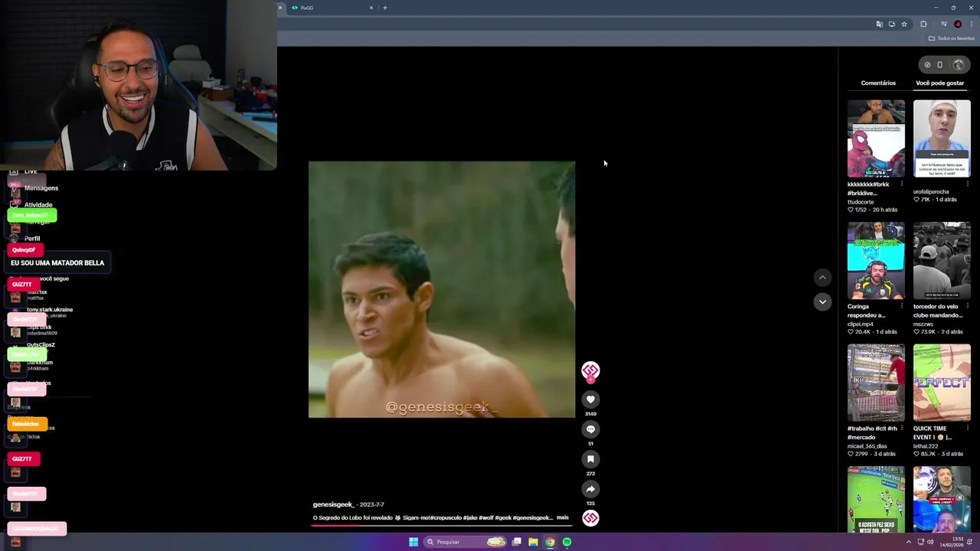The width and height of the screenshot is (980, 551).
Task: Open the sound disc beside the caption
Action: [x=590, y=518]
